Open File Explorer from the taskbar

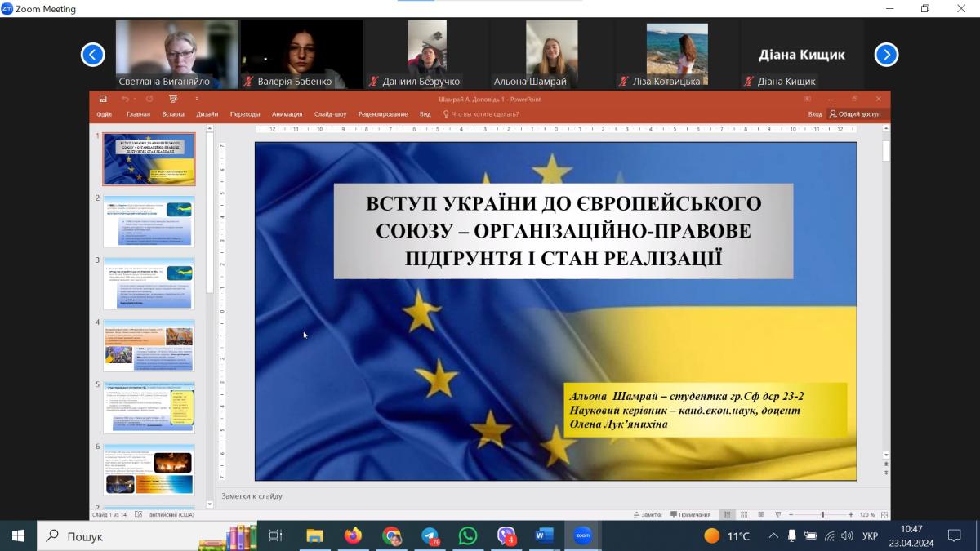pos(314,535)
